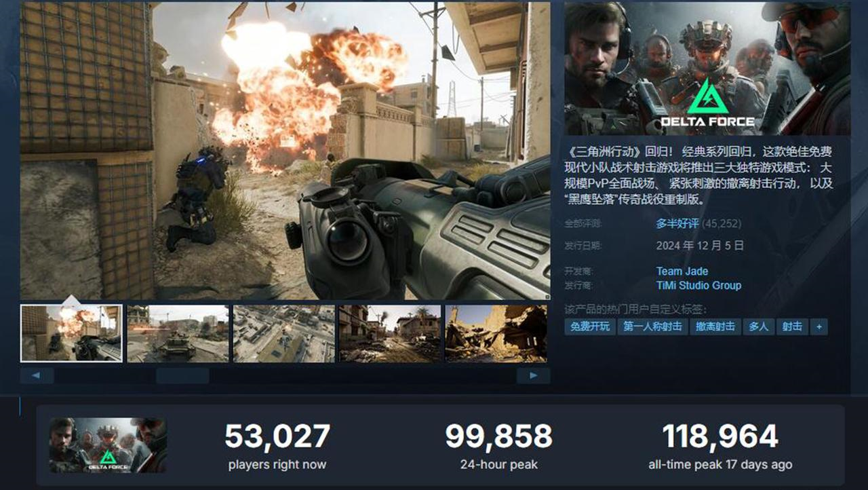This screenshot has height=490, width=868.
Task: Select the street scene thumbnail
Action: coord(390,333)
